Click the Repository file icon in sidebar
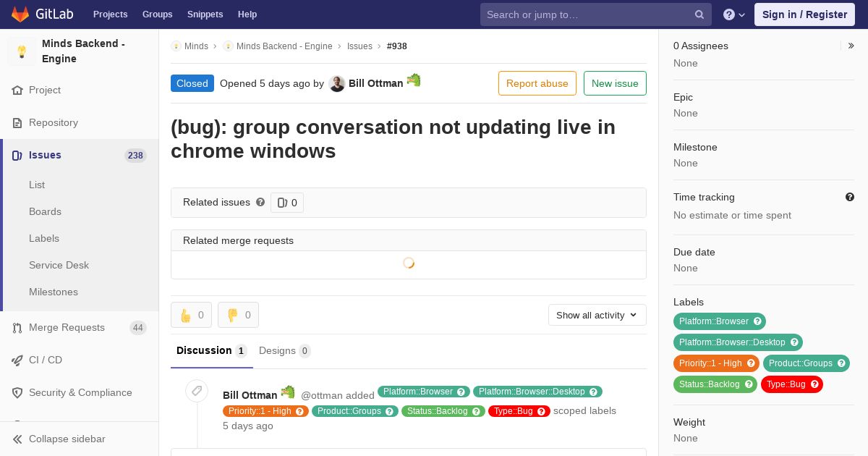The width and height of the screenshot is (868, 456). [17, 123]
